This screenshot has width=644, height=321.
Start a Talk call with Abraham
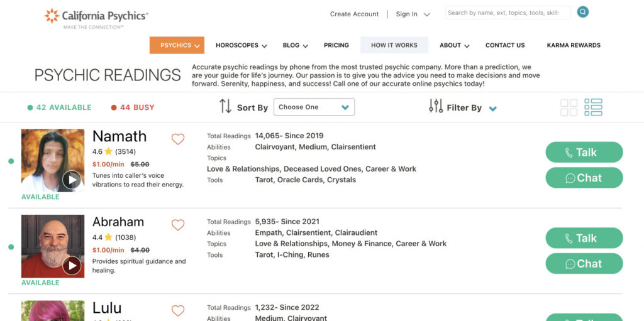[x=584, y=238]
